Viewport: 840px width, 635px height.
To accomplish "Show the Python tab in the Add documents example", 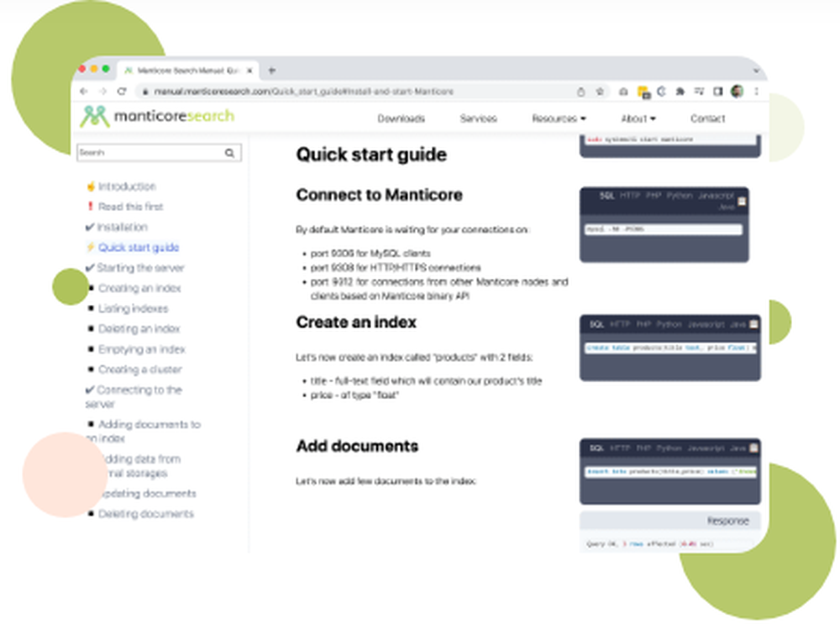I will click(669, 448).
